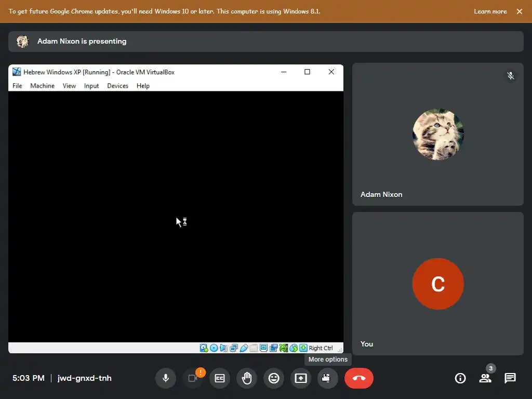Click the Learn more link in Chrome banner
This screenshot has height=399, width=532.
[x=490, y=11]
